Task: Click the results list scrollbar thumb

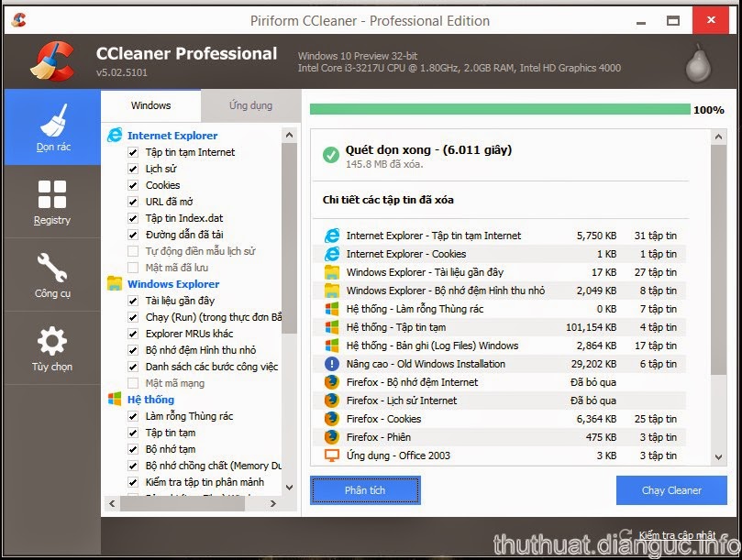Action: 718,259
